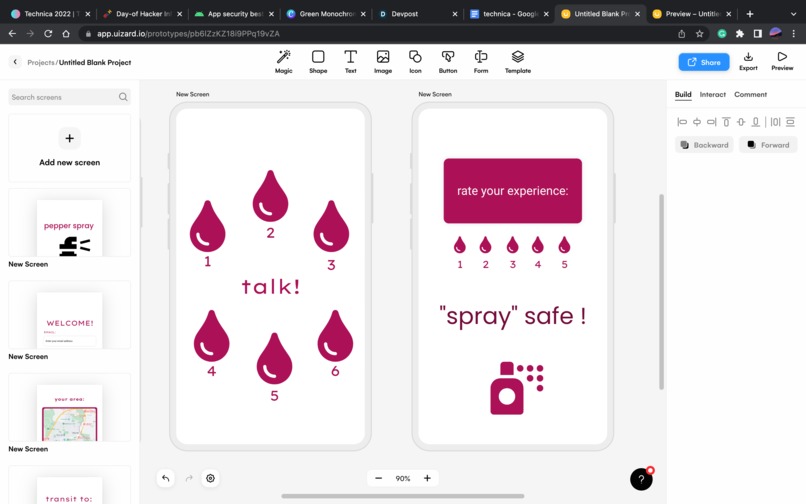The image size is (806, 504).
Task: Click the address bar URL
Action: (188, 33)
